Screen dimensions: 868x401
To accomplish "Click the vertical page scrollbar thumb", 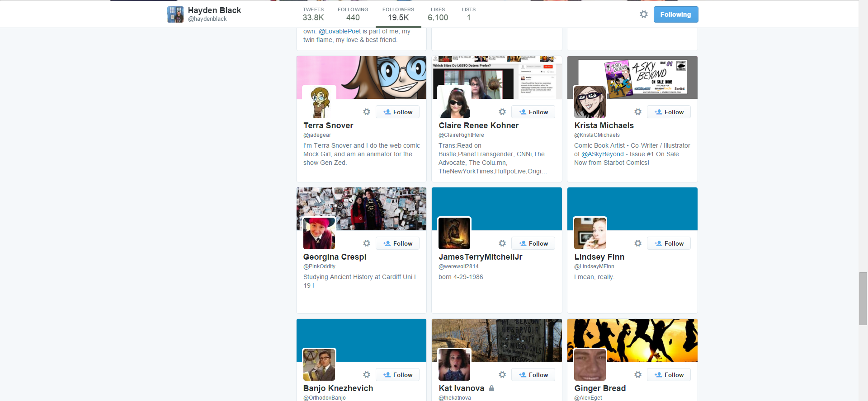I will 863,299.
